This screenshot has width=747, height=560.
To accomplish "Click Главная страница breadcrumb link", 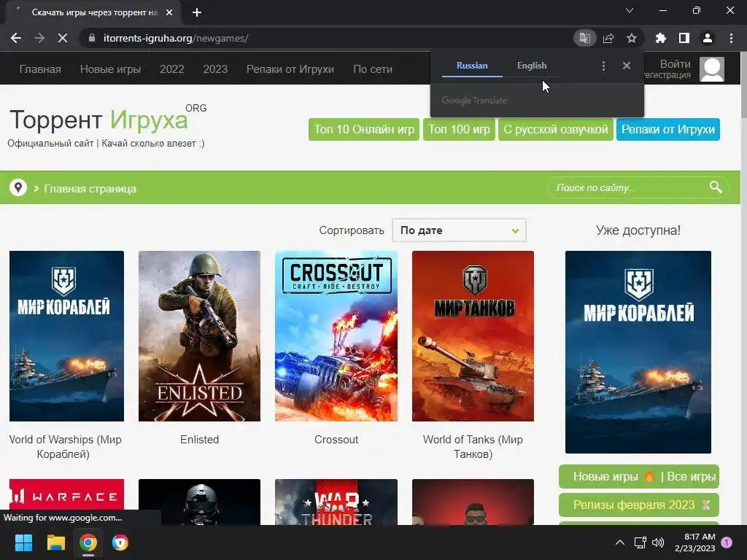I will tap(90, 189).
